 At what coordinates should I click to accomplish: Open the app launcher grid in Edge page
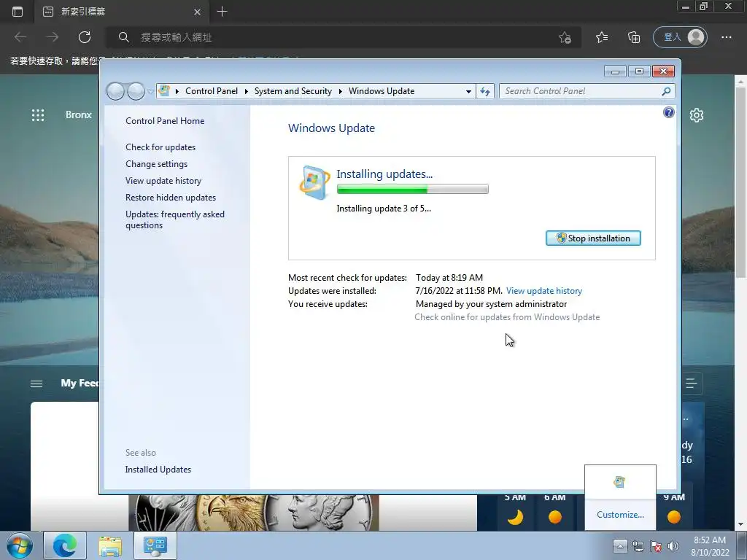click(x=38, y=114)
